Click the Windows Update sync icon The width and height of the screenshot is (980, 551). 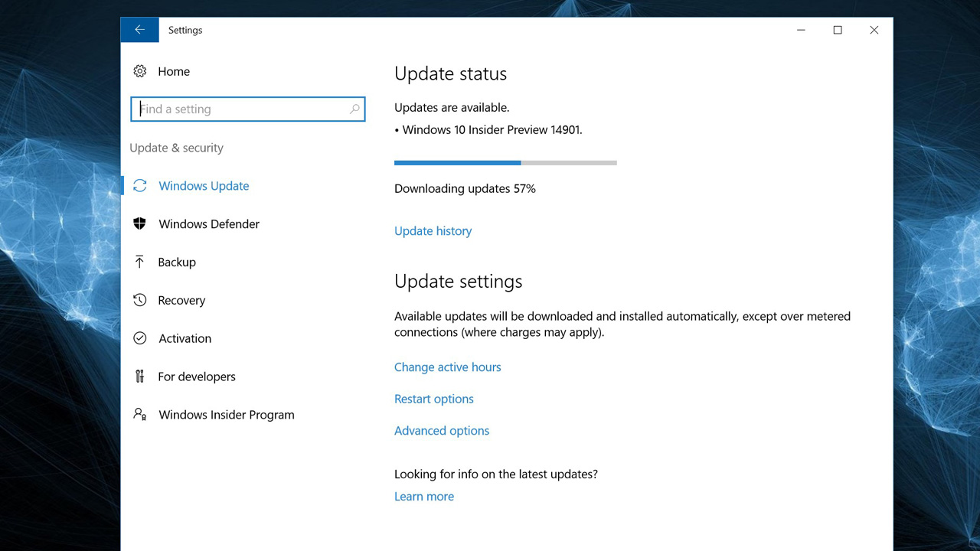coord(140,186)
